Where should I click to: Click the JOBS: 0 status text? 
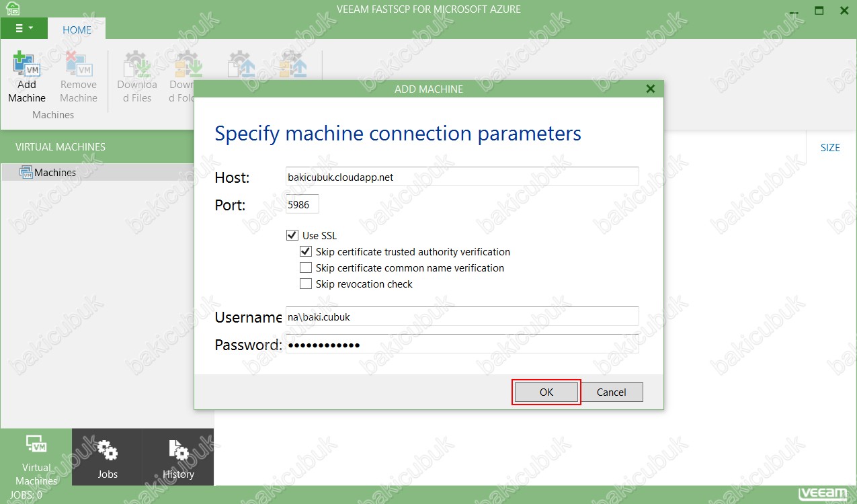click(x=26, y=495)
